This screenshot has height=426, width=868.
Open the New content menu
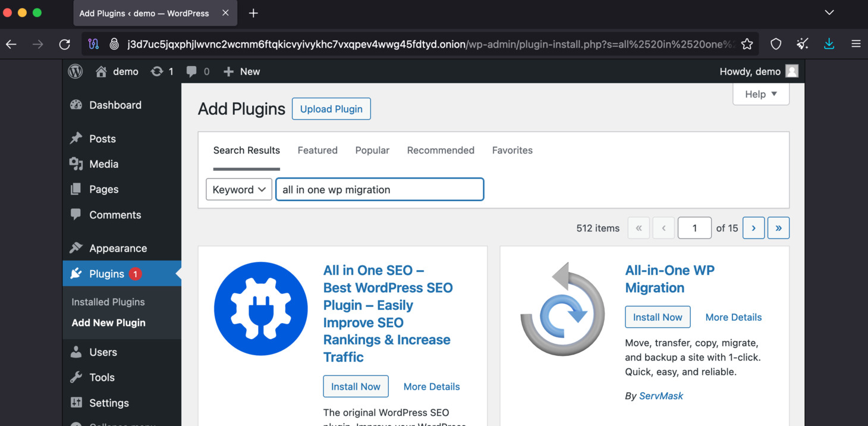pyautogui.click(x=241, y=71)
